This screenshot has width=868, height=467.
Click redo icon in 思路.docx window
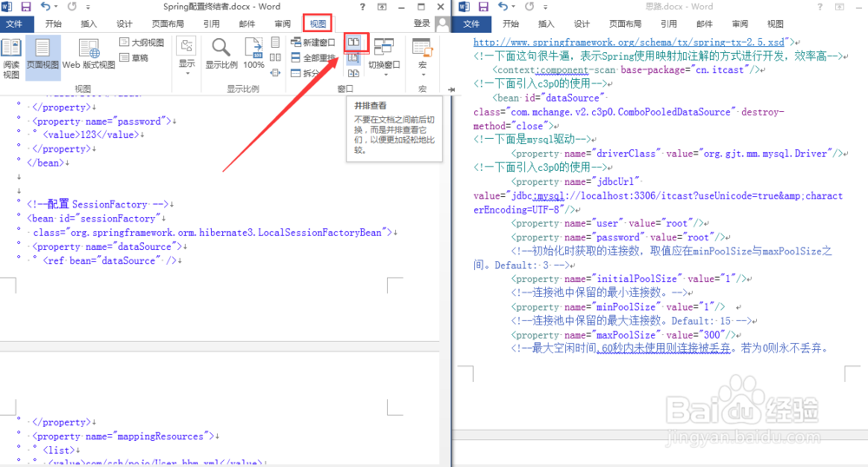click(x=529, y=7)
